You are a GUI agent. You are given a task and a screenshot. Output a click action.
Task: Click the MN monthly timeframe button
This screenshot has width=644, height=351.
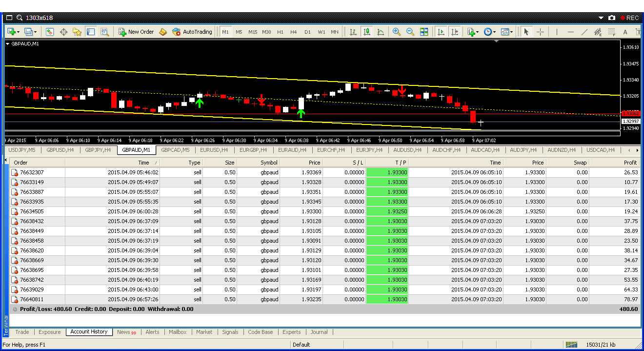pyautogui.click(x=334, y=32)
